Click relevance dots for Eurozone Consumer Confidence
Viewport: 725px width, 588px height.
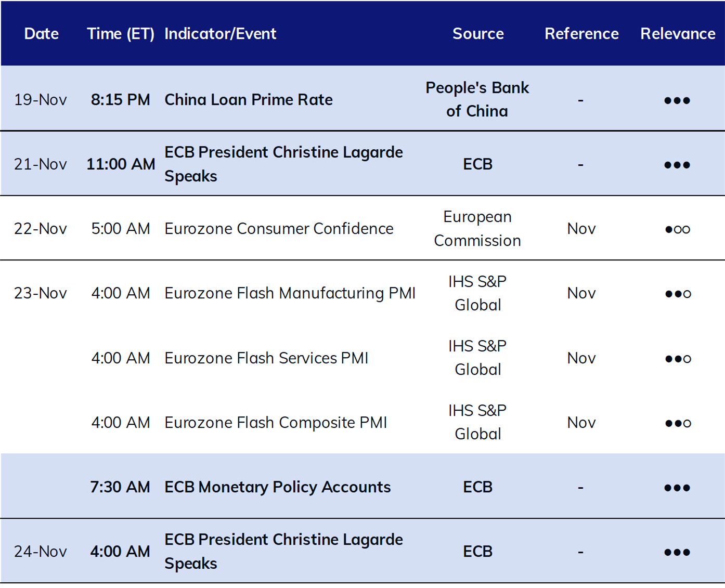coord(677,229)
